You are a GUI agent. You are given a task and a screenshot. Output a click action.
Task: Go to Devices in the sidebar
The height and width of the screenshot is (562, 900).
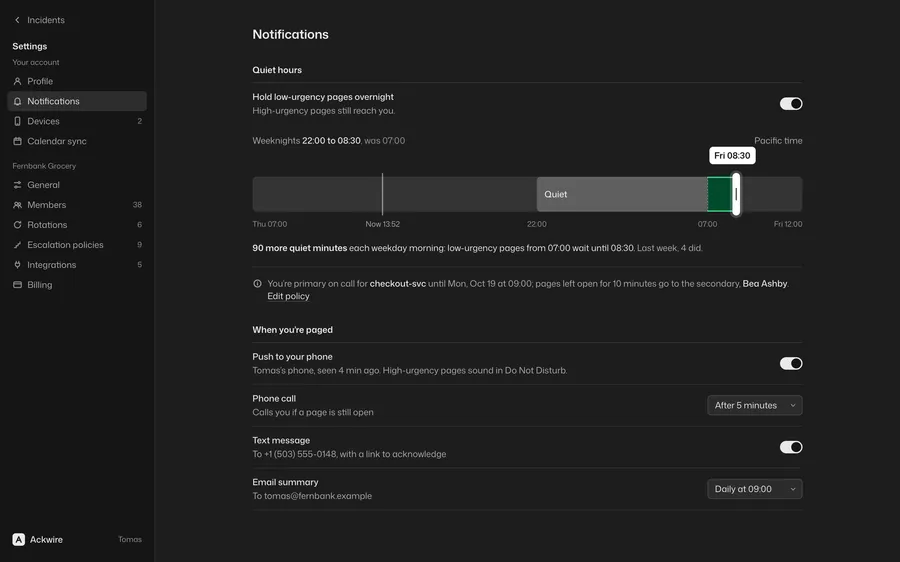[x=77, y=121]
